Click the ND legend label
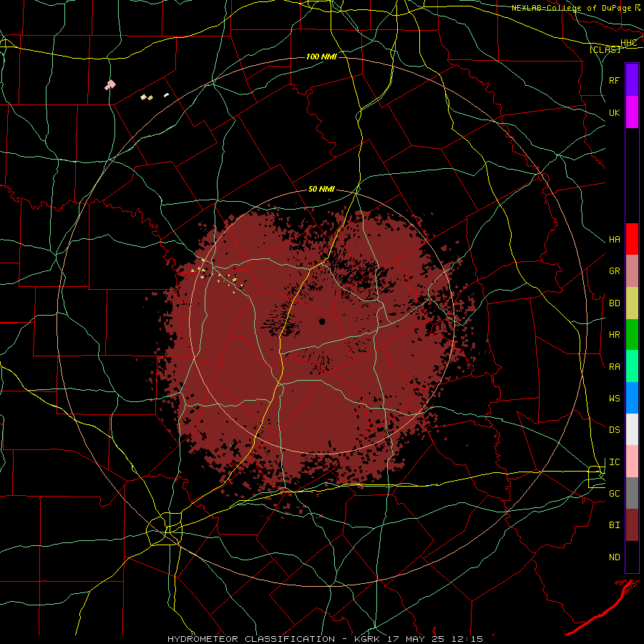 click(x=614, y=557)
